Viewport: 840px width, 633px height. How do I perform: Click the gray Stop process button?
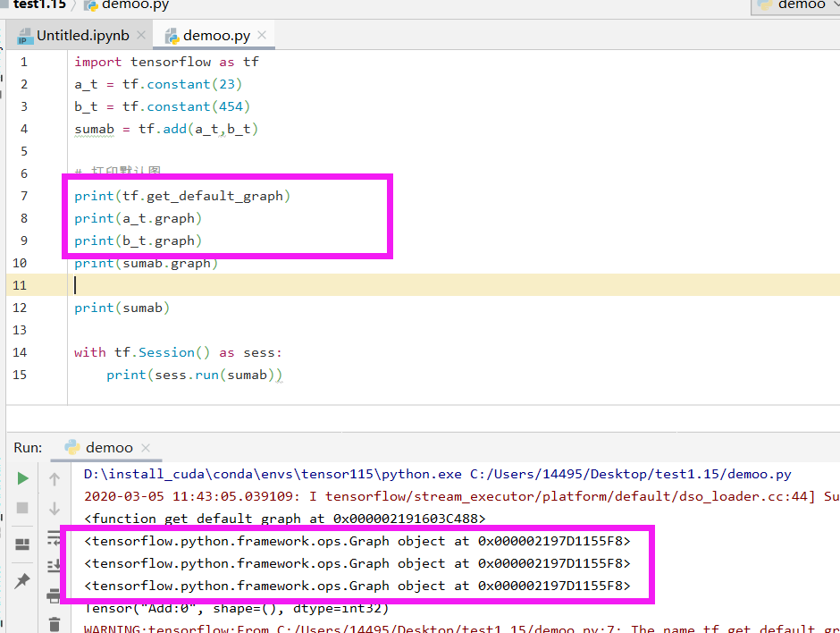point(22,508)
